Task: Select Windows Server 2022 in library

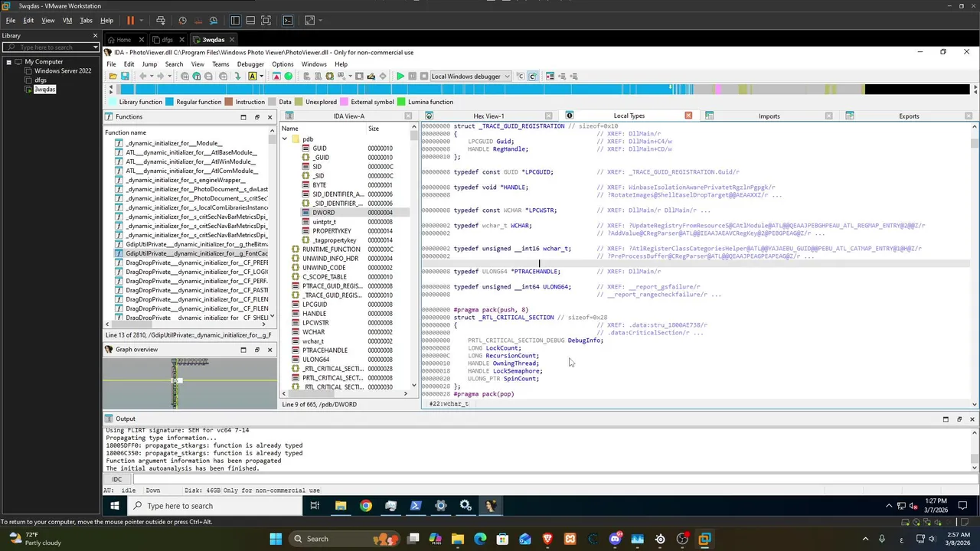Action: pos(63,71)
